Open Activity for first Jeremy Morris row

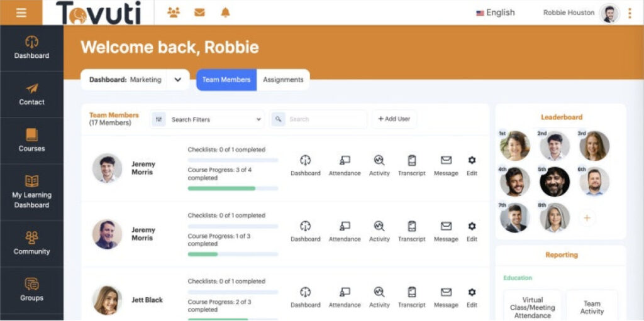379,166
